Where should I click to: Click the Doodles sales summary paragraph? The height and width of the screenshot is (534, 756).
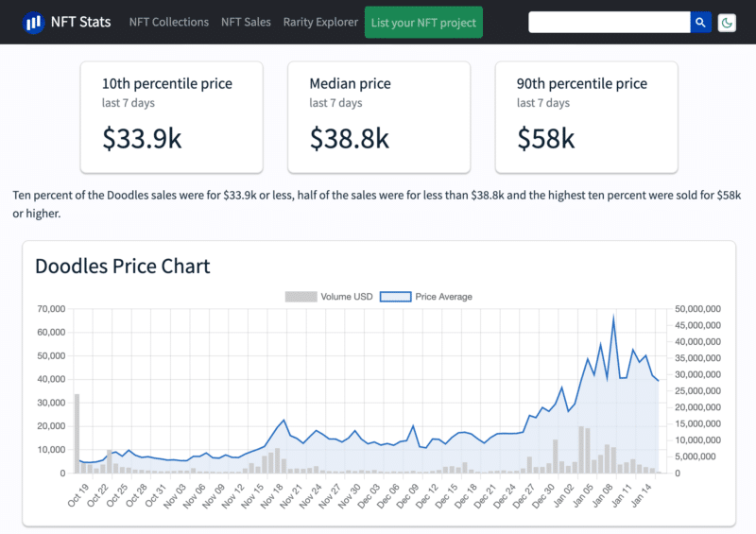click(x=376, y=204)
